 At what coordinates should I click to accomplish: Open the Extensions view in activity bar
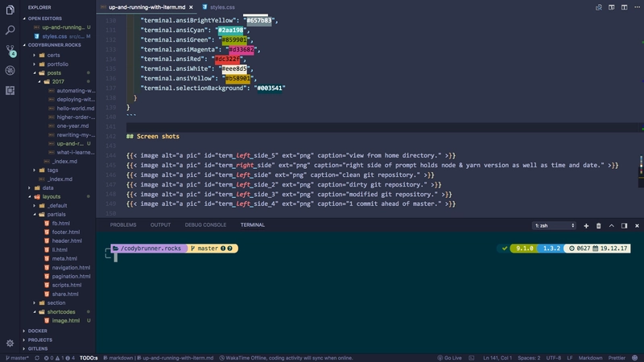coord(10,90)
